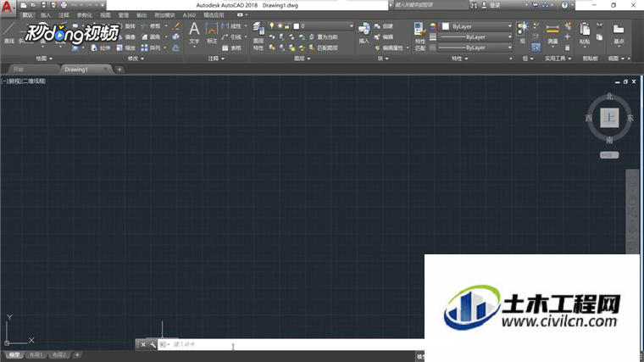Switch to the 插入 Insert ribbon tab

[45, 15]
